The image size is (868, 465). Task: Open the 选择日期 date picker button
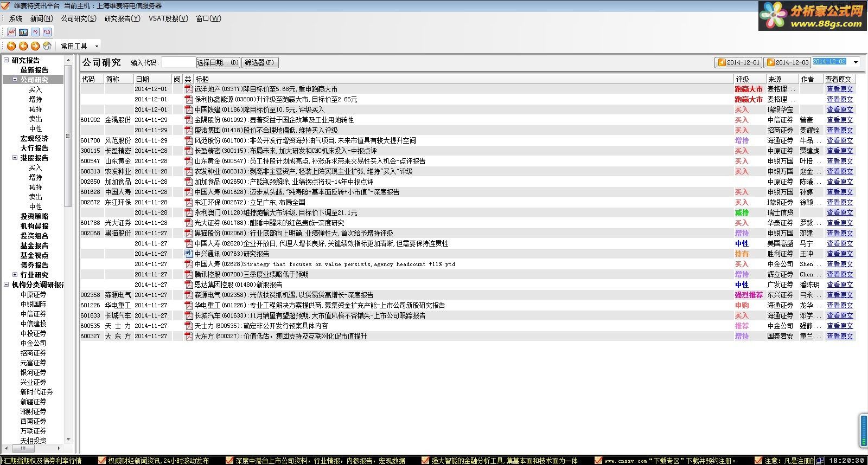click(218, 62)
